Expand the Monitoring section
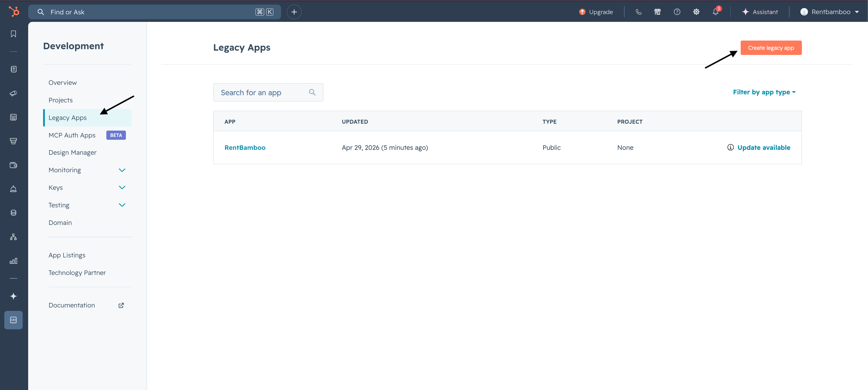The height and width of the screenshot is (390, 868). pos(122,170)
